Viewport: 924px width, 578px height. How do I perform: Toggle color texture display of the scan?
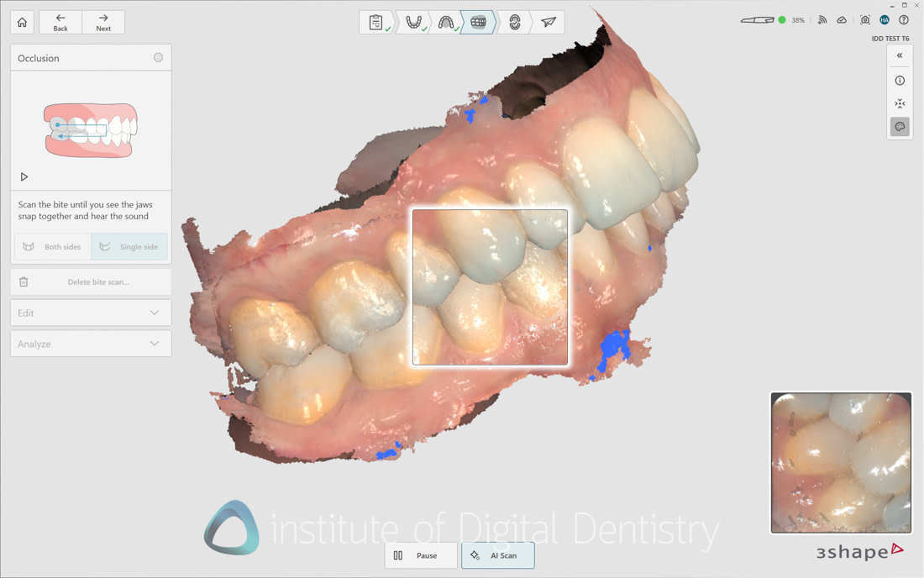tap(900, 126)
